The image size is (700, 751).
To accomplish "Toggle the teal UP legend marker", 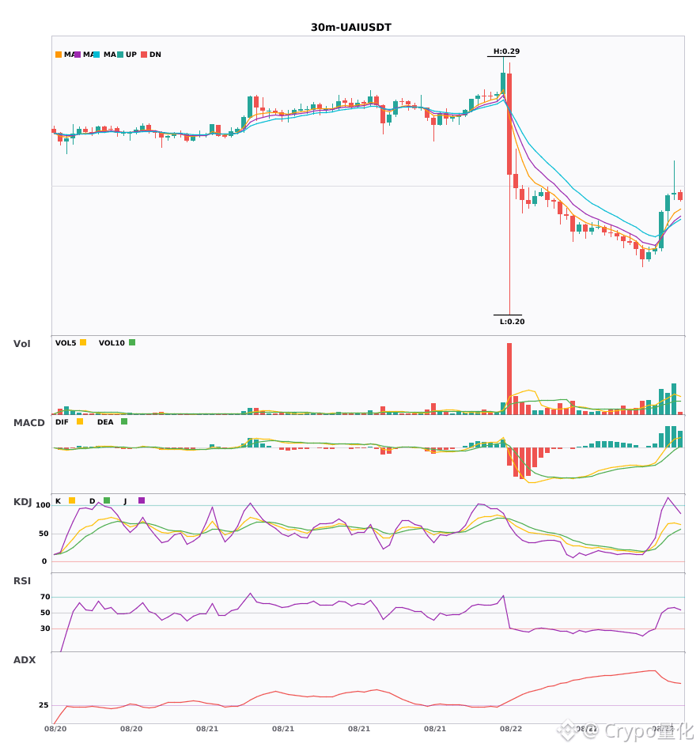I will tap(120, 55).
